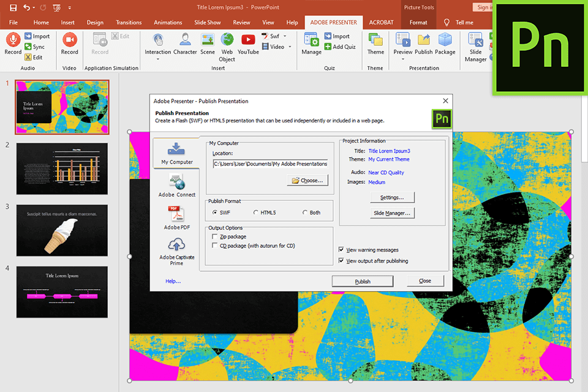Open Manage quiz
This screenshot has width=588, height=392.
pos(311,44)
